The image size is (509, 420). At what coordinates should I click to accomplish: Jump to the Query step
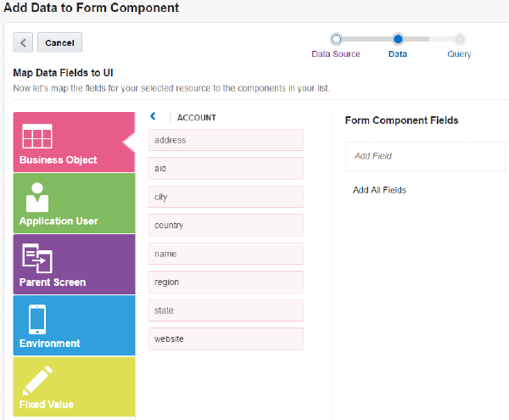[460, 39]
